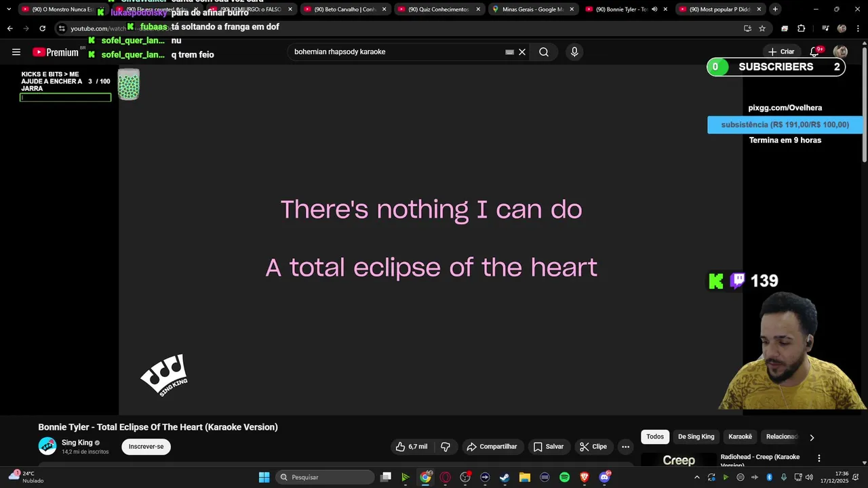Open the Chrome profile avatar
This screenshot has height=488, width=868.
pyautogui.click(x=842, y=28)
